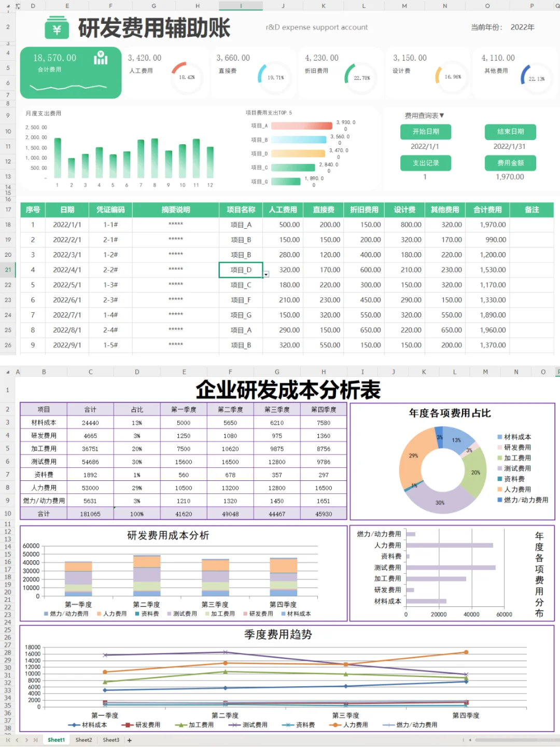Image resolution: width=560 pixels, height=747 pixels.
Task: Click the 费用金额 button
Action: [x=510, y=163]
